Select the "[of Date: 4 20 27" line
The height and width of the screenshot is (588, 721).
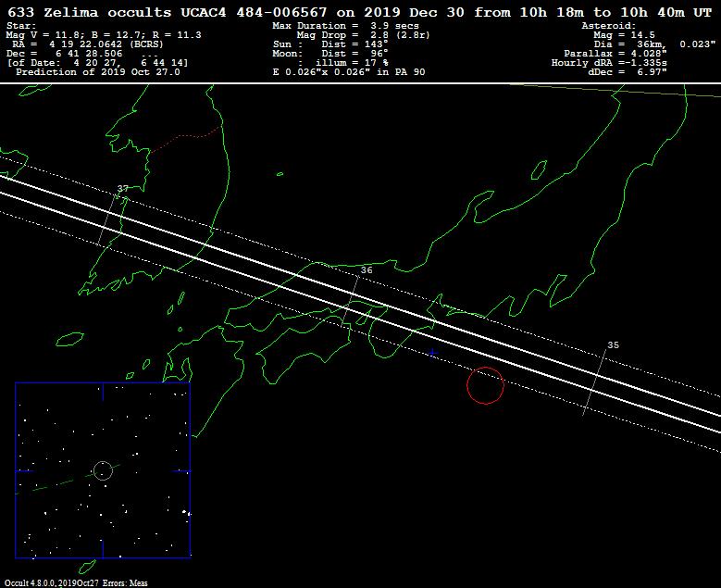97,63
